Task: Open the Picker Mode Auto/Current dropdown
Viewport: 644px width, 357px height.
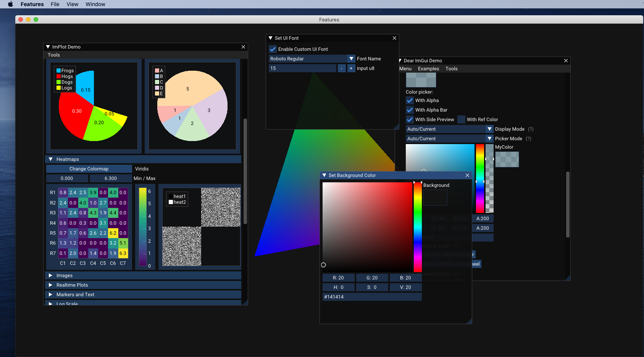Action: pos(449,139)
